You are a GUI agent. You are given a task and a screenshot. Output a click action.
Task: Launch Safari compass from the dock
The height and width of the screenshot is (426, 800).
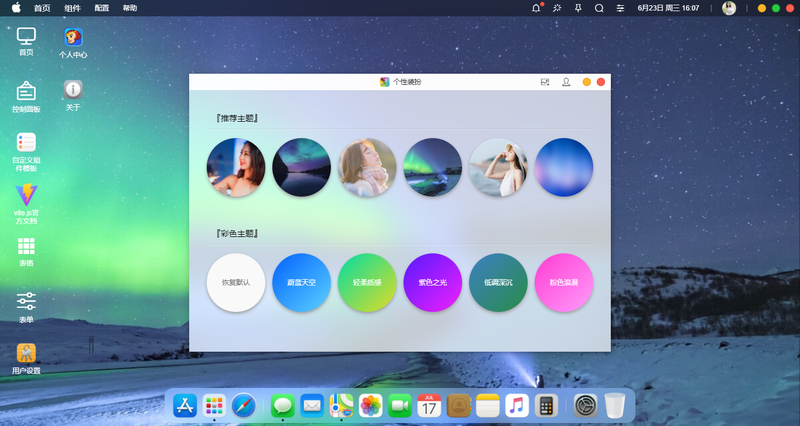tap(243, 406)
